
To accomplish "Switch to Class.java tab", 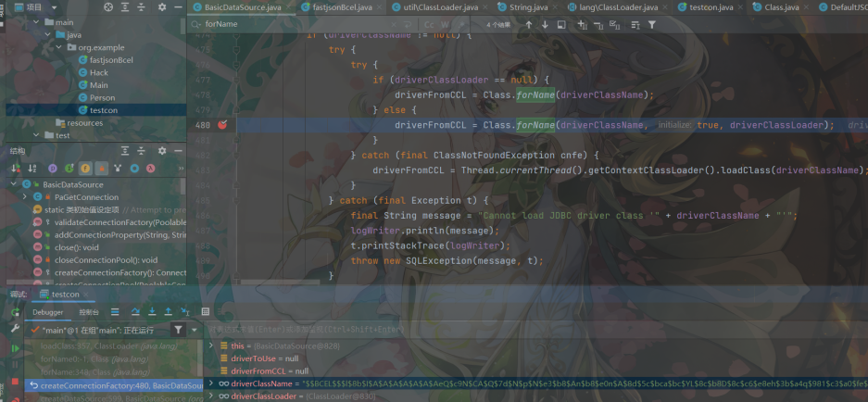I will 782,7.
